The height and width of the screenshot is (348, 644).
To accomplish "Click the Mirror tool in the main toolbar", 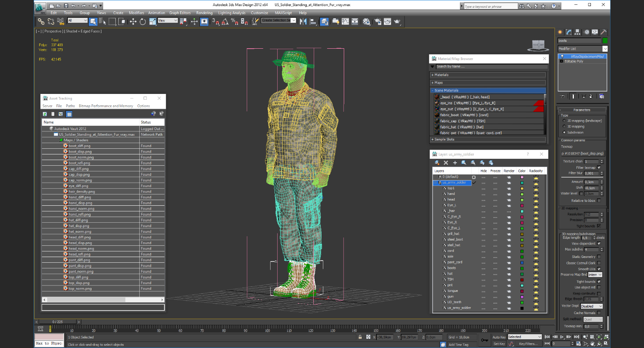I will [303, 21].
